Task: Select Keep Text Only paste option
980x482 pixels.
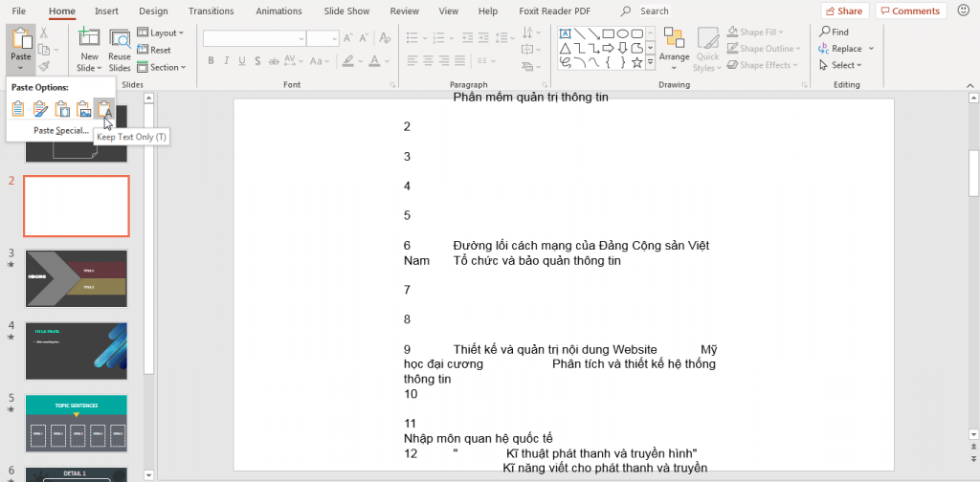Action: 104,109
